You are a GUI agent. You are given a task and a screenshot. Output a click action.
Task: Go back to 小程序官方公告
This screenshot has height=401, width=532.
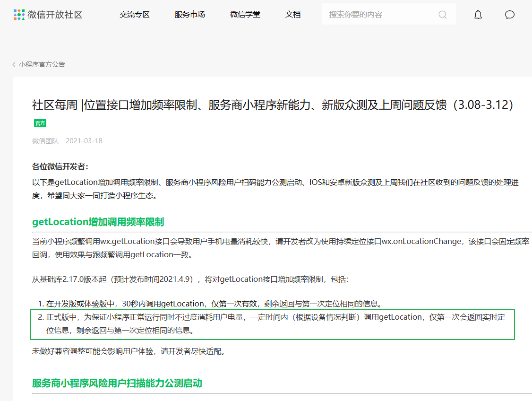[x=42, y=64]
